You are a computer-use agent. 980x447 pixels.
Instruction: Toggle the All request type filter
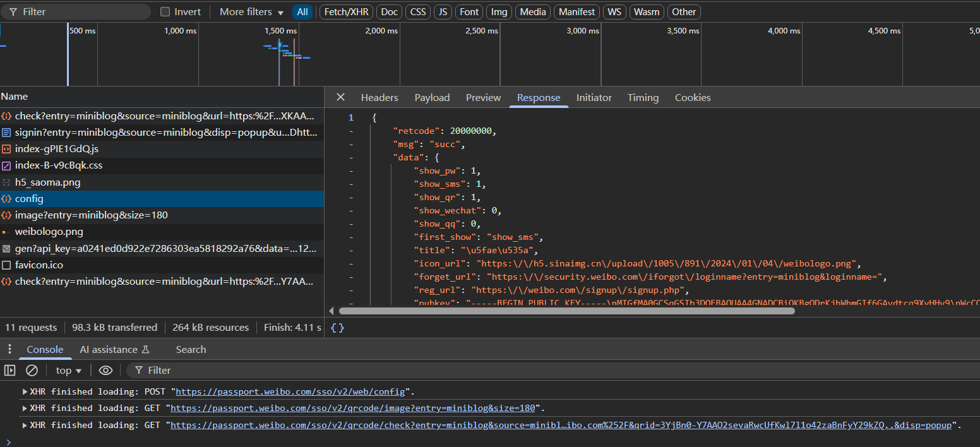(x=302, y=12)
